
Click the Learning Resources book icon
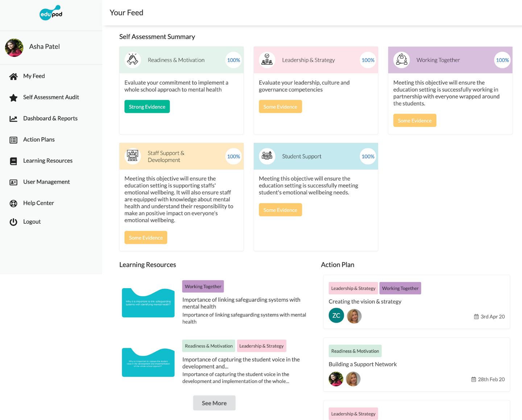[x=13, y=161]
